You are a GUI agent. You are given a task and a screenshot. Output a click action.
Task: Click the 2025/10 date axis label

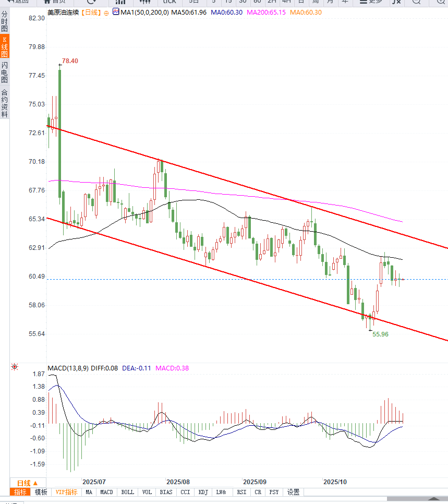tap(335, 482)
